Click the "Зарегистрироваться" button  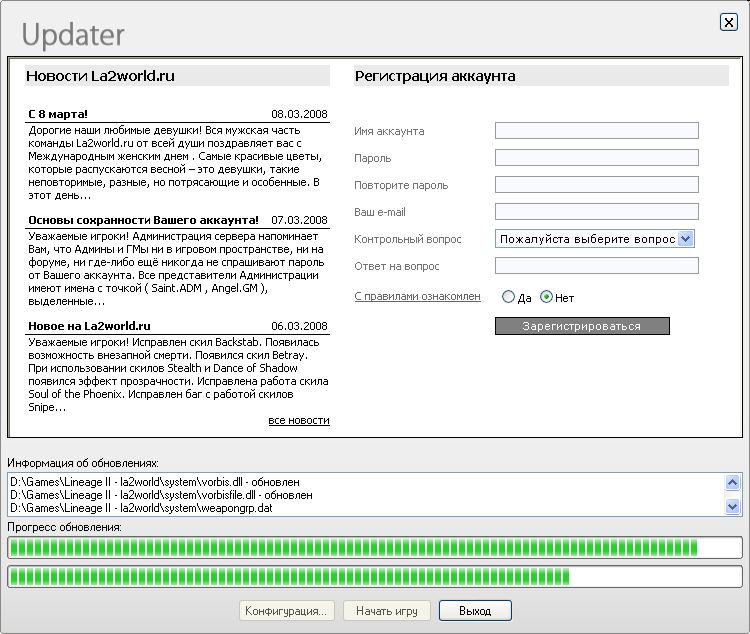click(582, 326)
